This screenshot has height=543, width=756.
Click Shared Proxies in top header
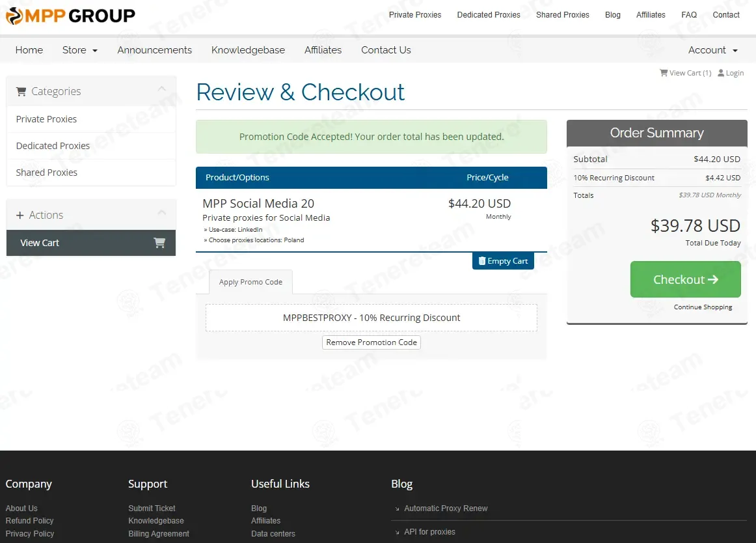[563, 15]
